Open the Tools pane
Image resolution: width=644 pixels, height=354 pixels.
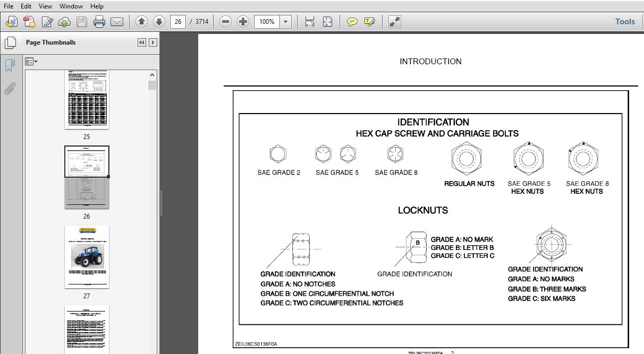pyautogui.click(x=625, y=22)
